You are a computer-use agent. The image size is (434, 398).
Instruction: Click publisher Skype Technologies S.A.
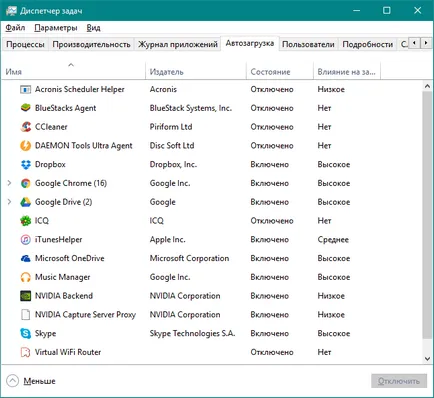point(192,333)
